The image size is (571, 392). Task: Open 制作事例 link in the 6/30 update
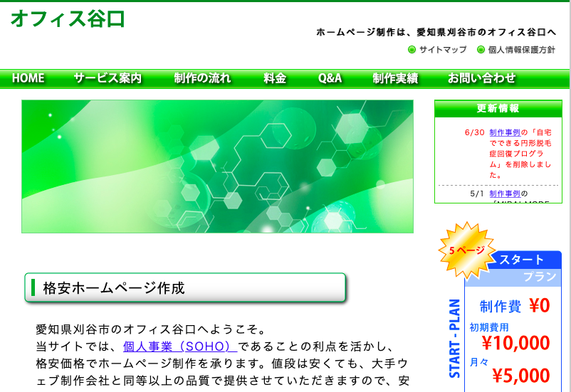pyautogui.click(x=505, y=132)
